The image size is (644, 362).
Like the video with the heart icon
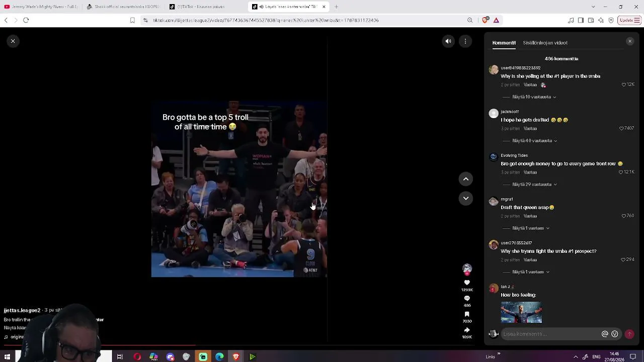click(x=467, y=283)
